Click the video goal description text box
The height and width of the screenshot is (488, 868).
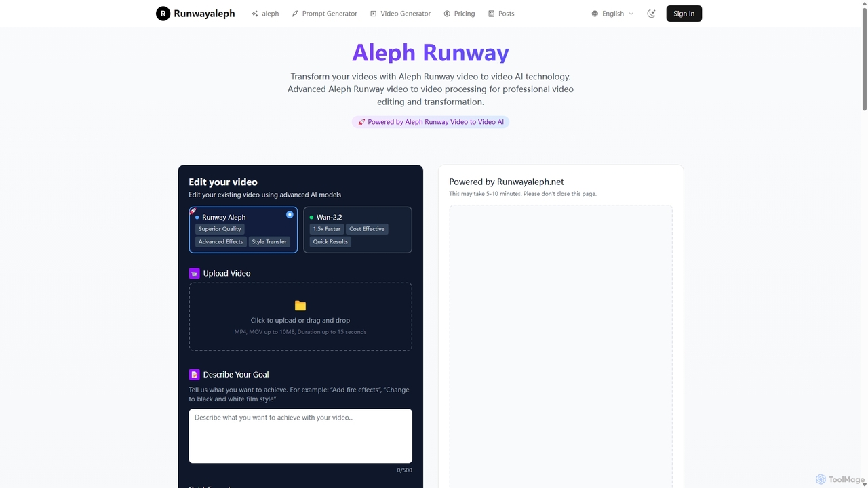coord(300,436)
